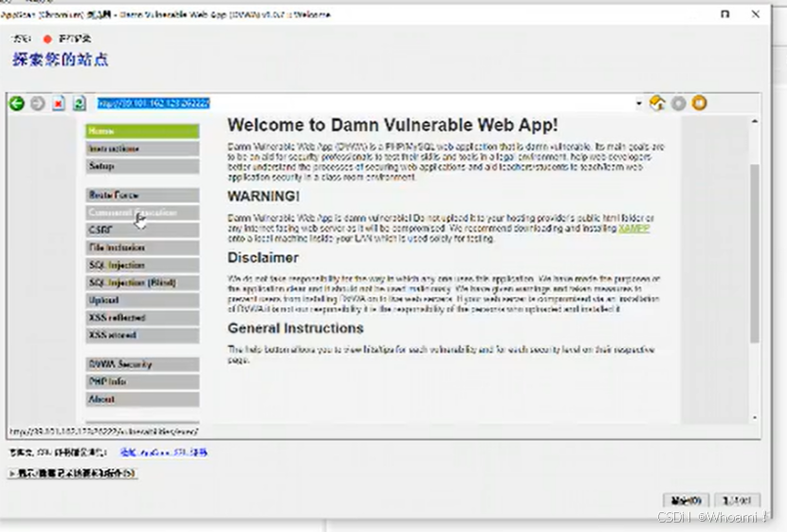Open the DVWA Security page
The height and width of the screenshot is (532, 787).
coord(142,364)
